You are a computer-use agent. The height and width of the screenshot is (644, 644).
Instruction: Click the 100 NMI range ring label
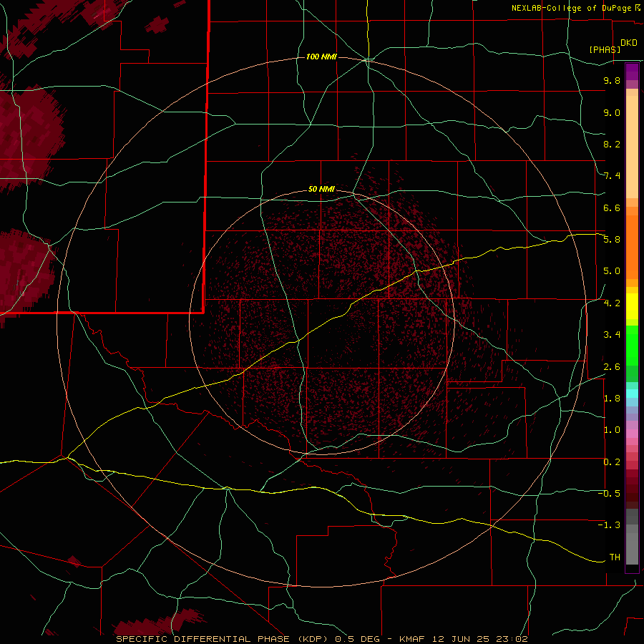tap(321, 57)
